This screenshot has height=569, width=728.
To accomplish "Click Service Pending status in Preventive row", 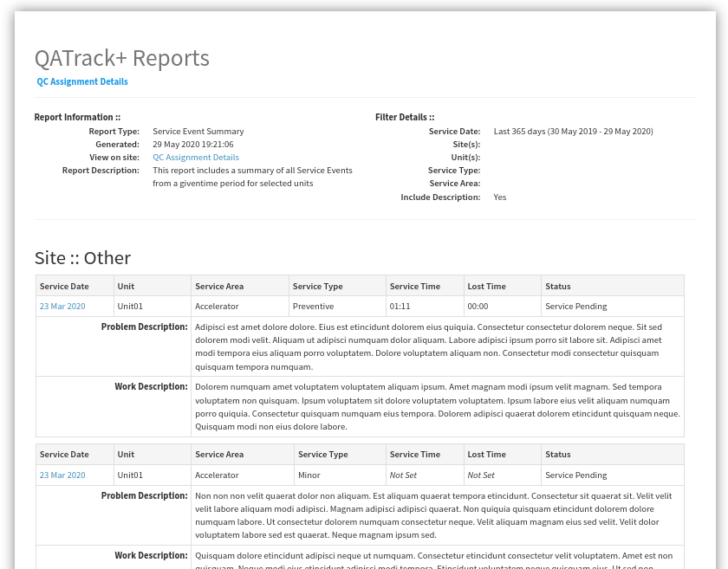I will (613, 307).
